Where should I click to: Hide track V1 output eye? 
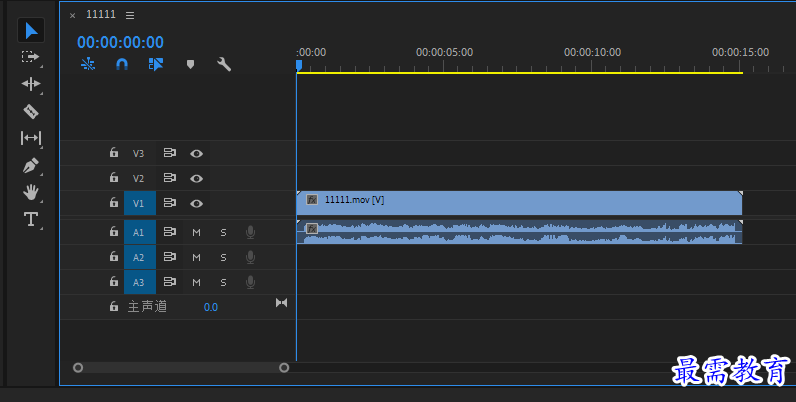[196, 203]
